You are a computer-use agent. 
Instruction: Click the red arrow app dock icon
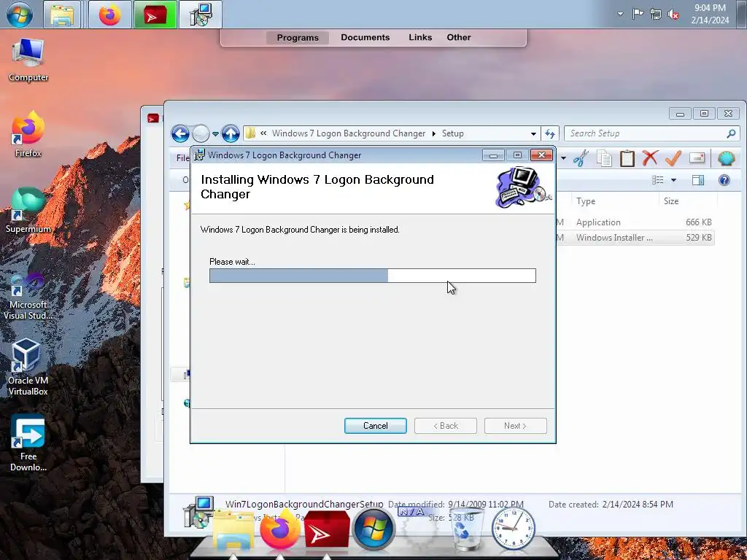pyautogui.click(x=327, y=531)
